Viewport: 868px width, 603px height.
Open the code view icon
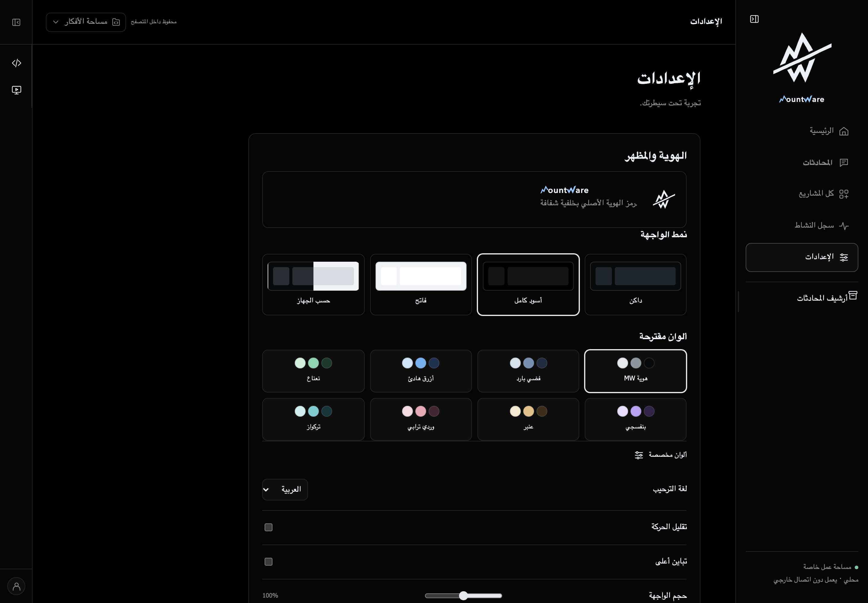(16, 63)
